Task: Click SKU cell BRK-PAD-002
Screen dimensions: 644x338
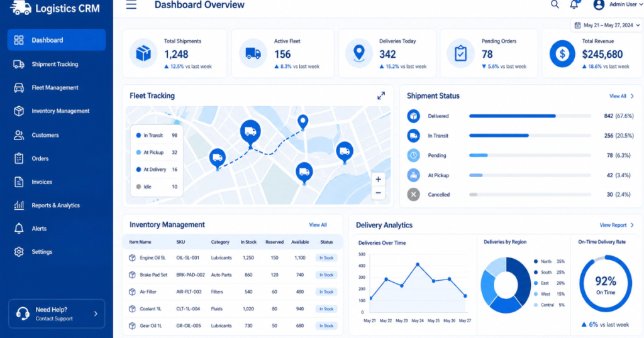Action: (191, 275)
